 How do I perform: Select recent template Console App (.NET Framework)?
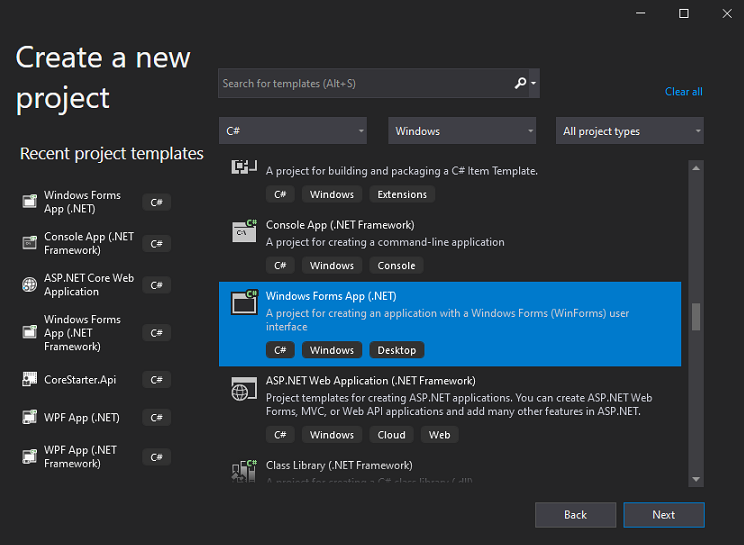pyautogui.click(x=89, y=243)
